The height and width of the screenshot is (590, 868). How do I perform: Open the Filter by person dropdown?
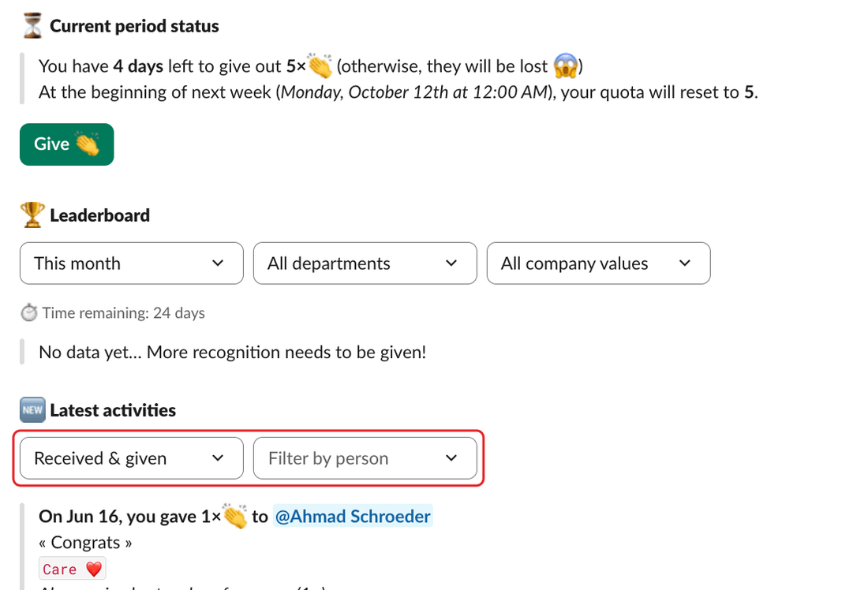click(365, 458)
